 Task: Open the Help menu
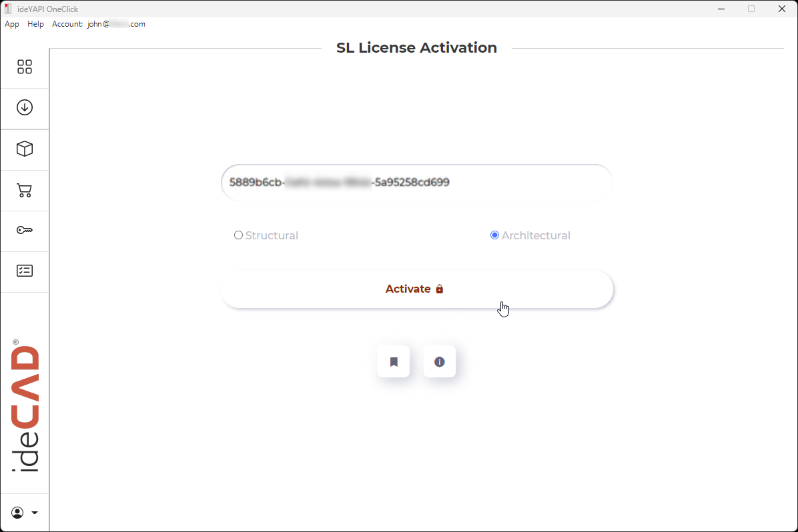(x=35, y=24)
